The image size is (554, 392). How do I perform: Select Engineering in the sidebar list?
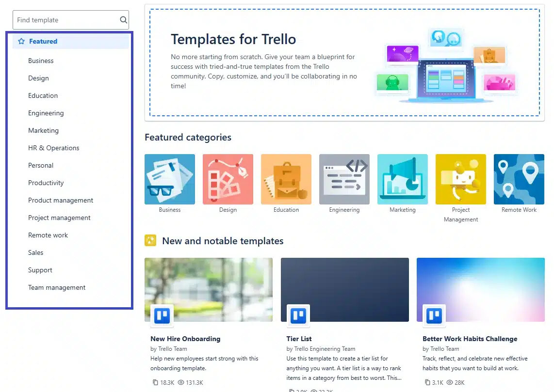pyautogui.click(x=46, y=113)
